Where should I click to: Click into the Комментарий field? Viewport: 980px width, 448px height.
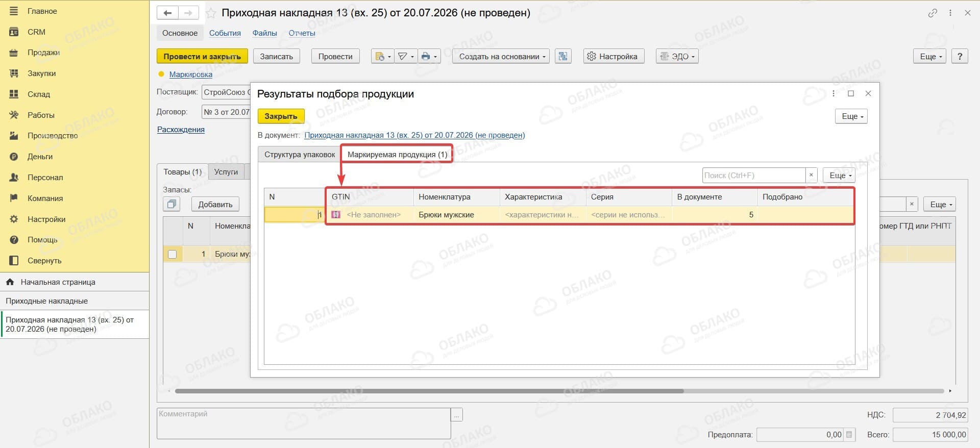[x=304, y=423]
